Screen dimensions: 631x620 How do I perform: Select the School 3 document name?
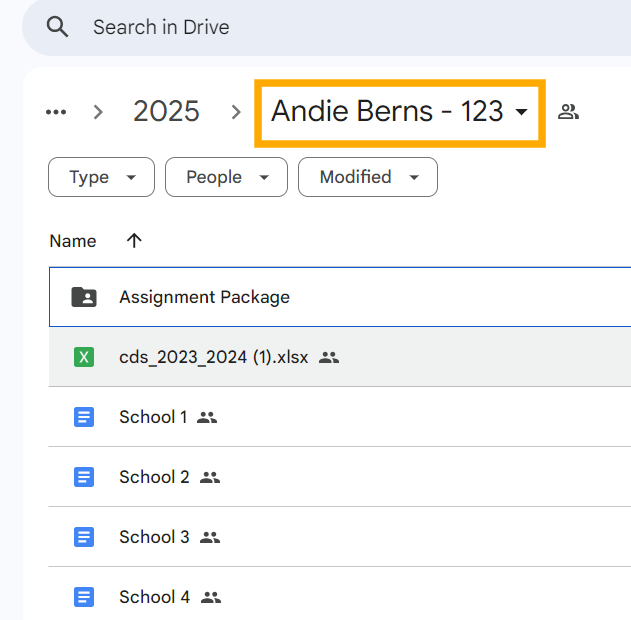155,537
